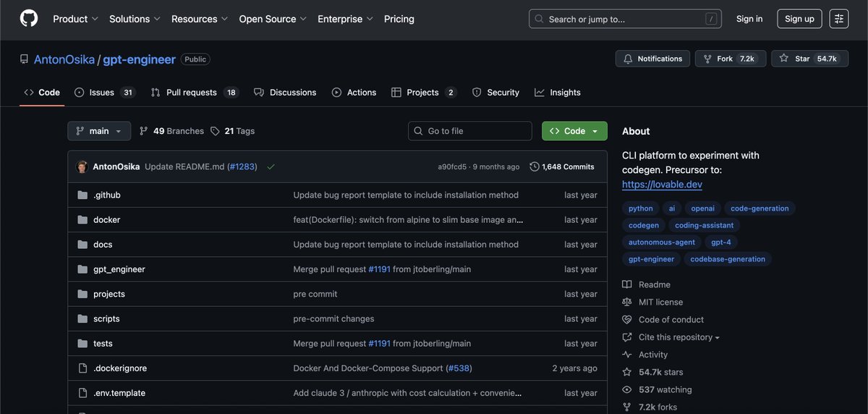This screenshot has width=868, height=414.
Task: Click the green check commit status icon
Action: click(x=271, y=166)
